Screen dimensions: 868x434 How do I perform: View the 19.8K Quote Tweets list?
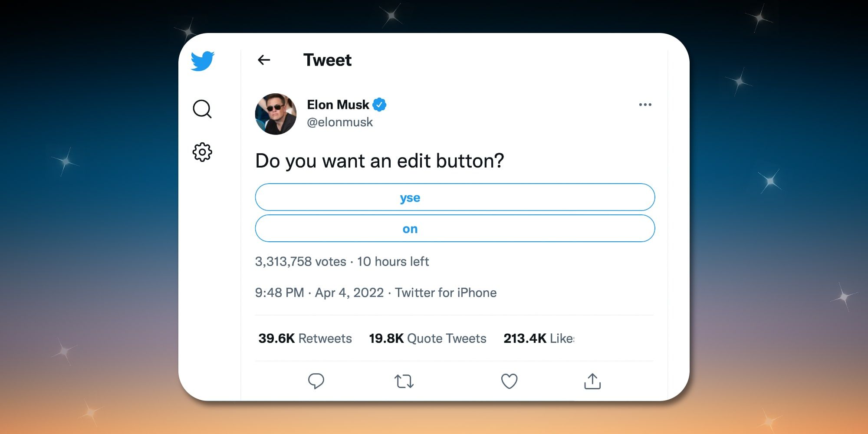(x=427, y=338)
